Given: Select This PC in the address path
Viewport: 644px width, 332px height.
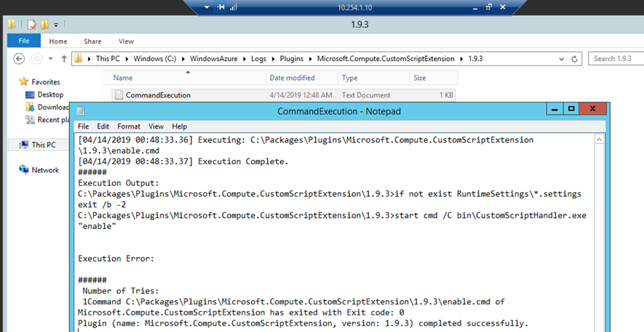Looking at the screenshot, I should click(x=107, y=59).
